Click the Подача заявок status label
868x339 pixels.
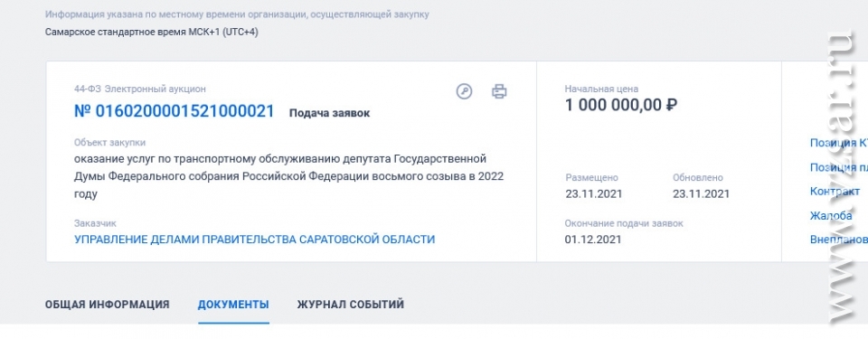(329, 113)
